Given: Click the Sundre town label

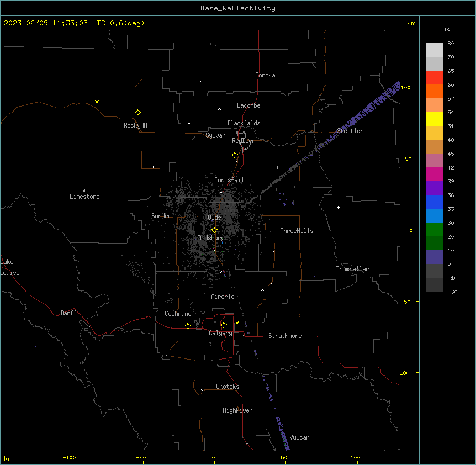Looking at the screenshot, I should pyautogui.click(x=161, y=216).
